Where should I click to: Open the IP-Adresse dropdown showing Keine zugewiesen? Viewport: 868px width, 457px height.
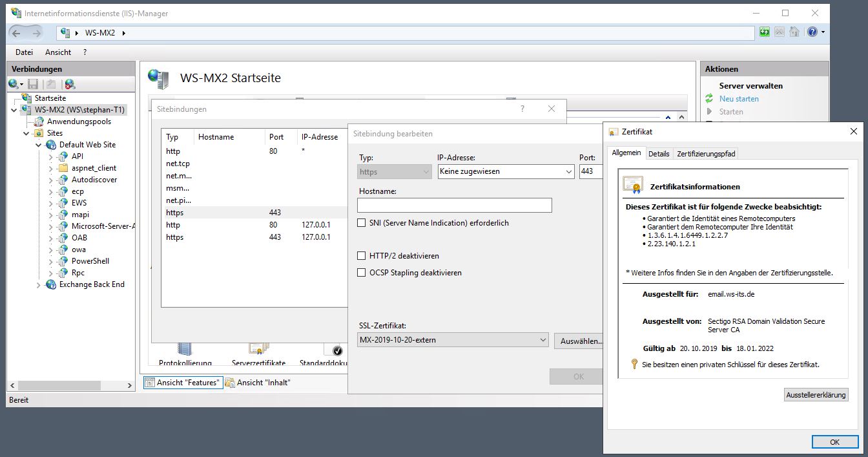[x=506, y=171]
